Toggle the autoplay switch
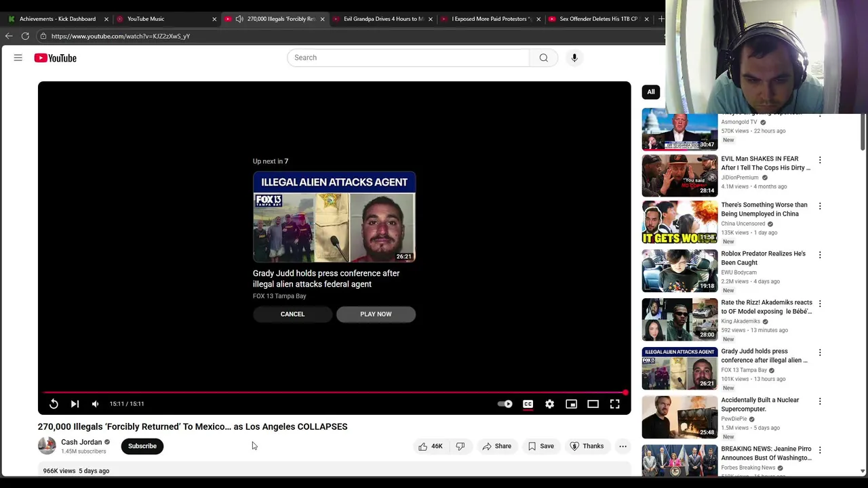The height and width of the screenshot is (488, 868). [505, 404]
